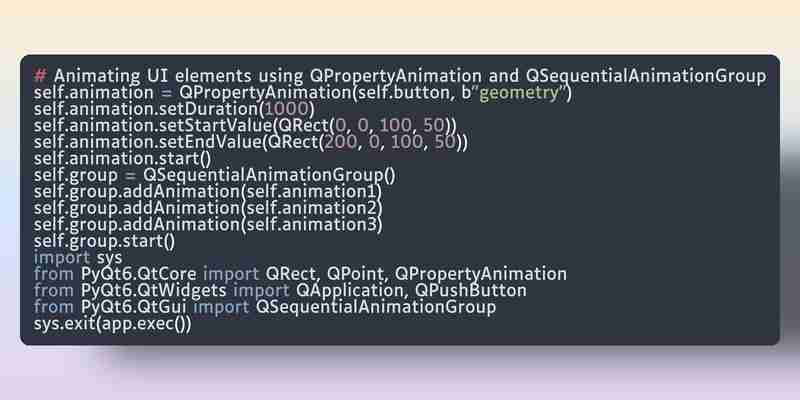Click the green "geometry" string

[519, 93]
